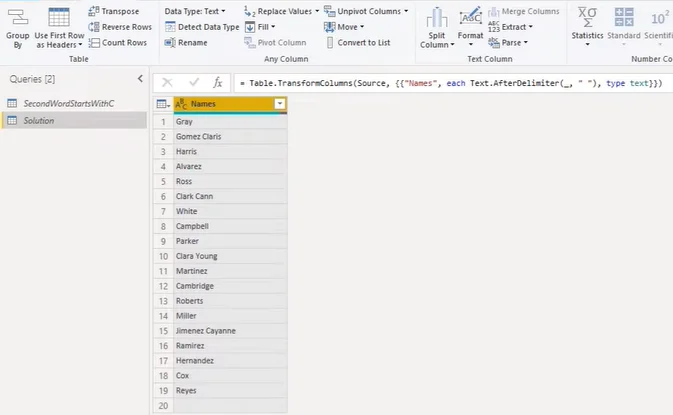Click the ABC data type icon of Names column
The width and height of the screenshot is (673, 415).
[x=181, y=104]
